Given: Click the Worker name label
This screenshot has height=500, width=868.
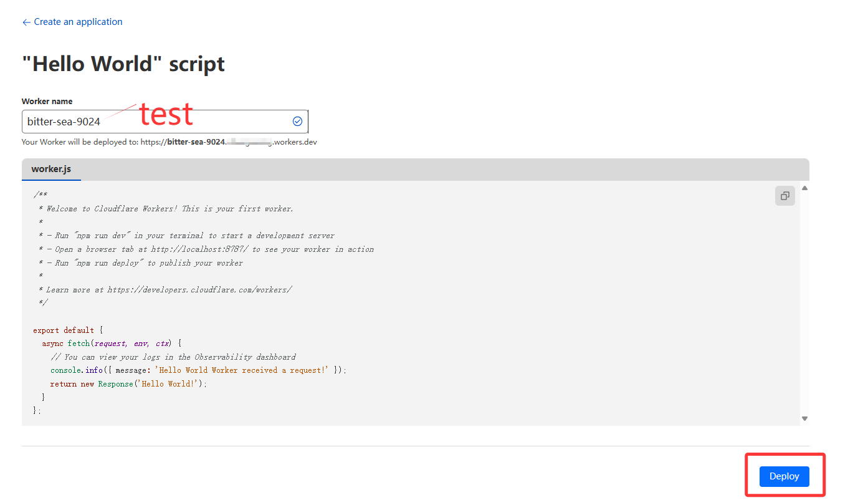Looking at the screenshot, I should [x=47, y=101].
